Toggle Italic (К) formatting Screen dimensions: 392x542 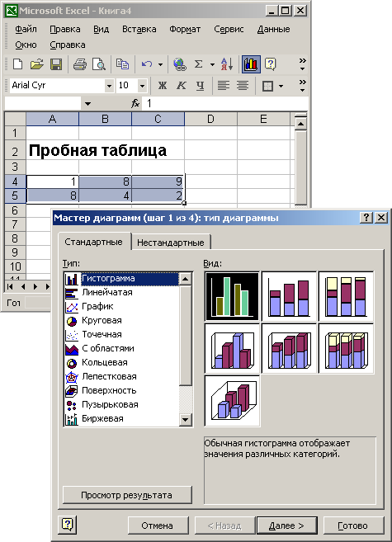click(x=181, y=85)
